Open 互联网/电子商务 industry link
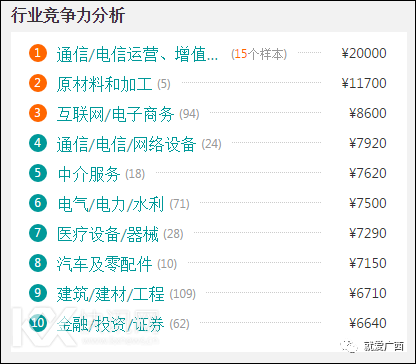The height and width of the screenshot is (364, 416). click(x=116, y=114)
